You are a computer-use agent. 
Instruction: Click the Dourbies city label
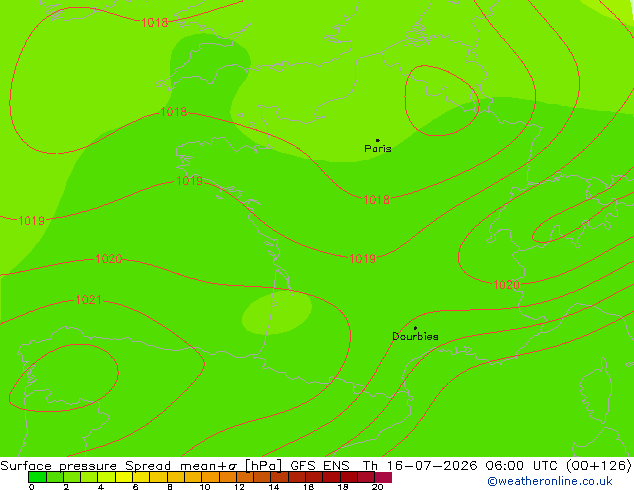click(x=415, y=336)
